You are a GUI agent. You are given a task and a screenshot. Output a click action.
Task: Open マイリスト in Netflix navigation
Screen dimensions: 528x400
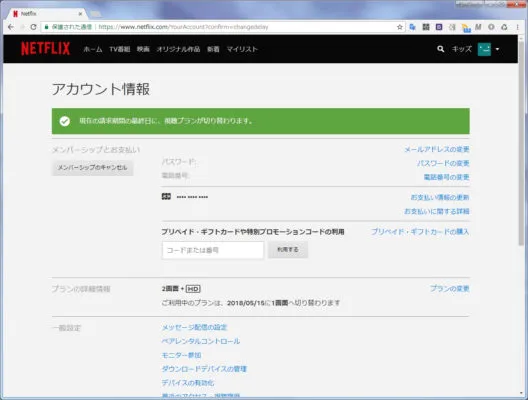click(242, 49)
